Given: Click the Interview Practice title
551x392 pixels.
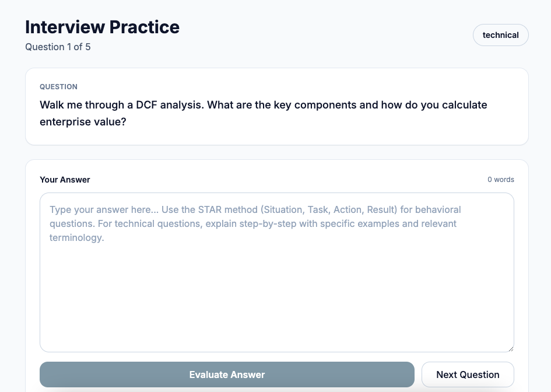Looking at the screenshot, I should tap(102, 27).
